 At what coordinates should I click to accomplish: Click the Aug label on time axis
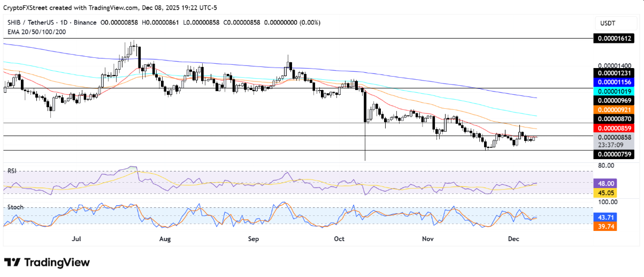(x=165, y=239)
